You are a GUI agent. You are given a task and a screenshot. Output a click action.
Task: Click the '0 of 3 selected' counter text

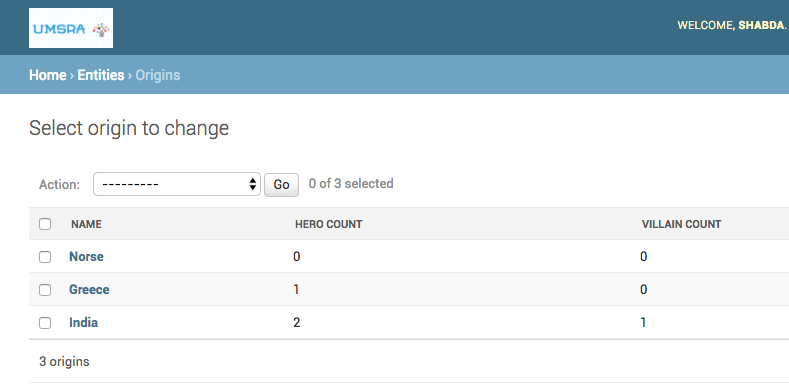tap(351, 184)
